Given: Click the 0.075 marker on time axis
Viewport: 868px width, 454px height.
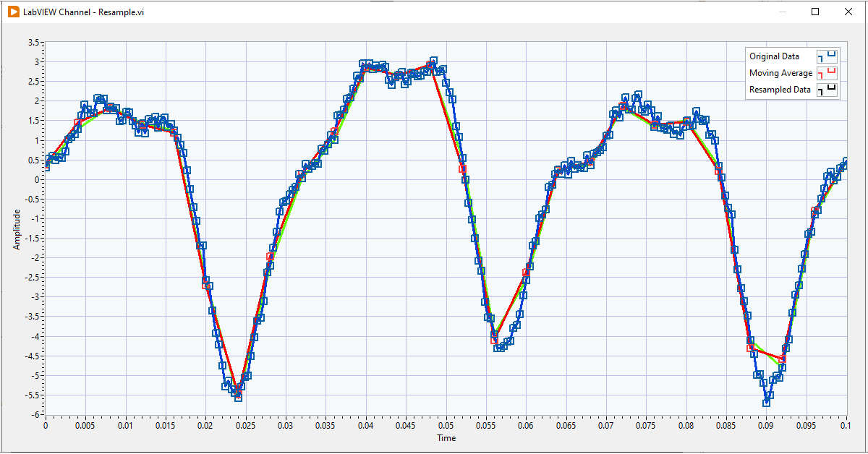Looking at the screenshot, I should pos(646,427).
